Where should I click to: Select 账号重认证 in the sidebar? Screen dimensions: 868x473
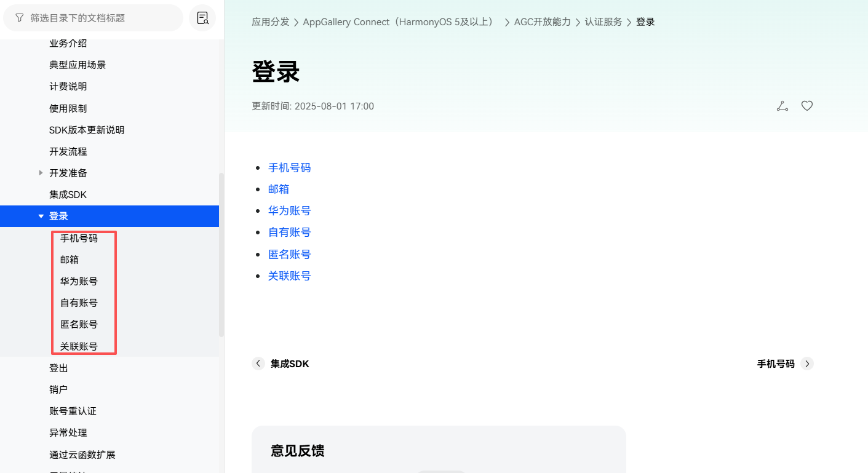pyautogui.click(x=72, y=410)
